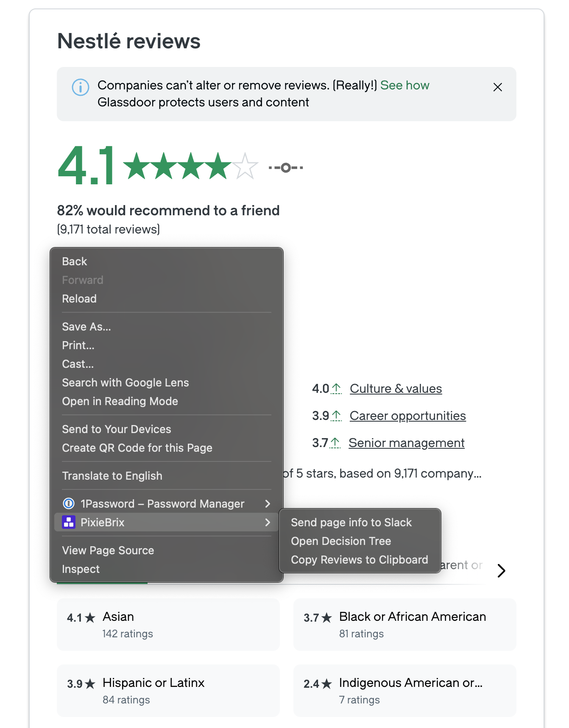Screen dimensions: 569x728
Task: Click the up arrow beside Senior management
Action: click(x=335, y=442)
